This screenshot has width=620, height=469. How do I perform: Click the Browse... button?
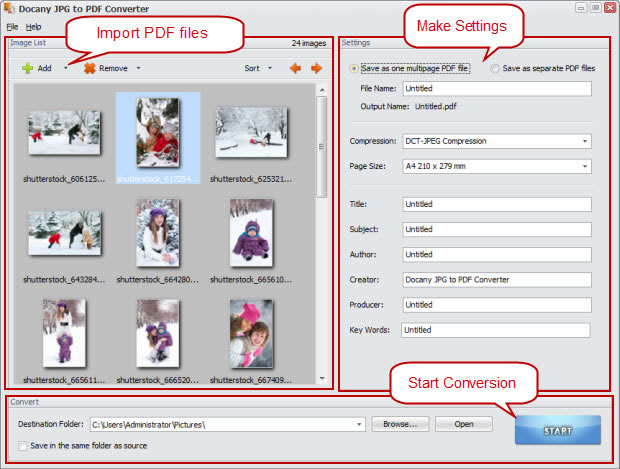point(400,424)
